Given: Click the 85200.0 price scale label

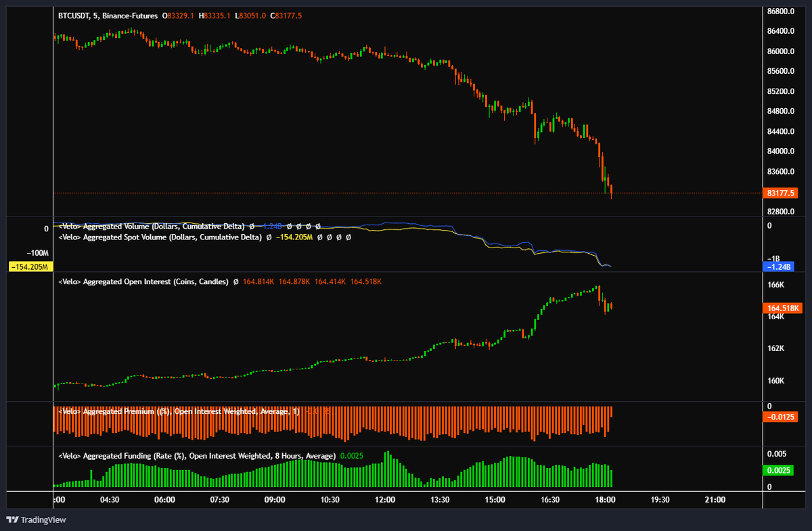Looking at the screenshot, I should point(780,91).
